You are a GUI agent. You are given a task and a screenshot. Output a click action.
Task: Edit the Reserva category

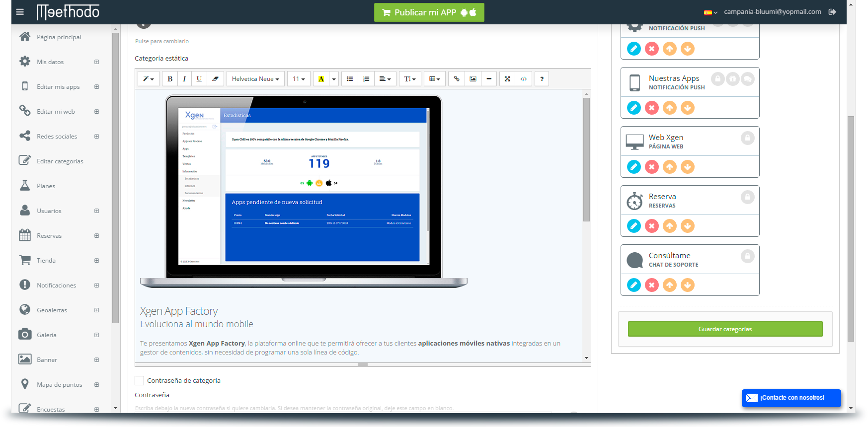[634, 226]
